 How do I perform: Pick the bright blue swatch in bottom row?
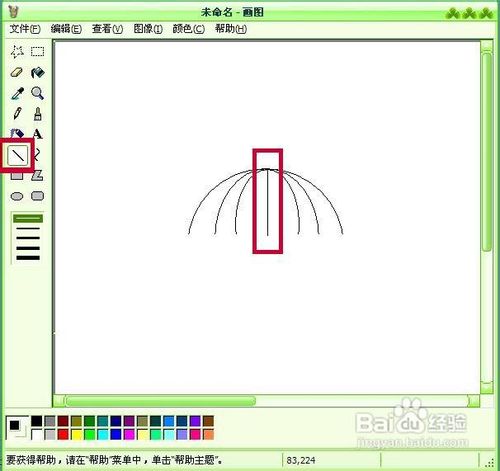[x=116, y=434]
